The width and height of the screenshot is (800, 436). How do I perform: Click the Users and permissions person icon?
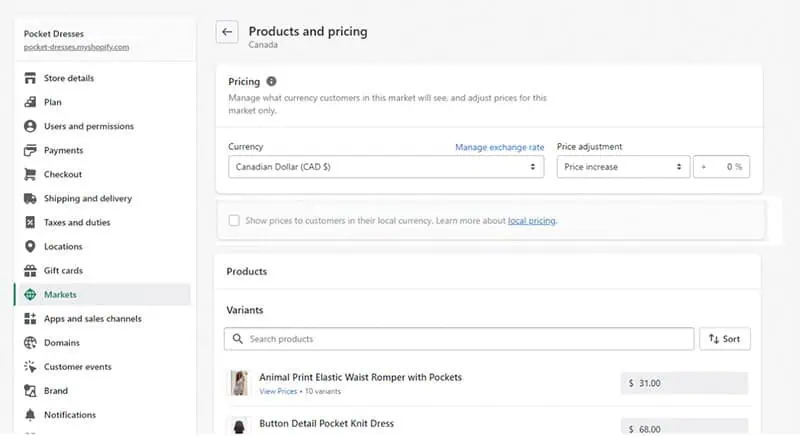[x=30, y=126]
